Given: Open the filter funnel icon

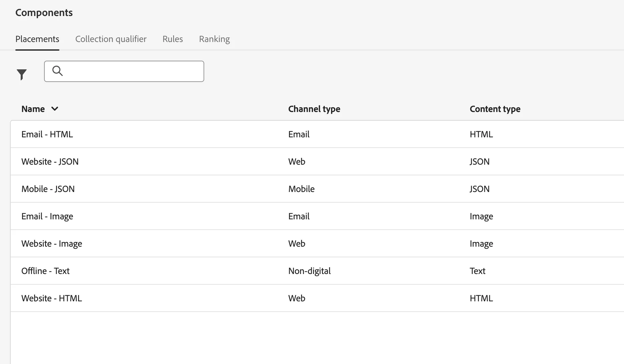Looking at the screenshot, I should pyautogui.click(x=22, y=74).
